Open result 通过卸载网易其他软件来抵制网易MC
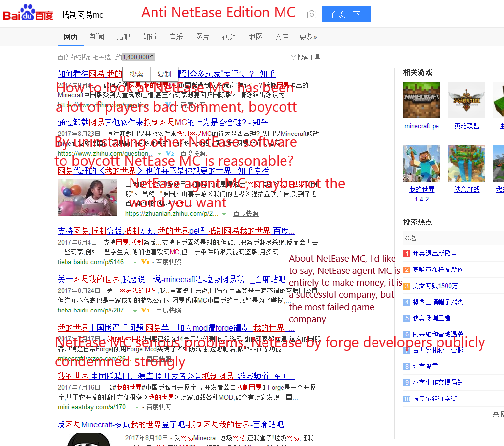The image size is (504, 446). 163,122
